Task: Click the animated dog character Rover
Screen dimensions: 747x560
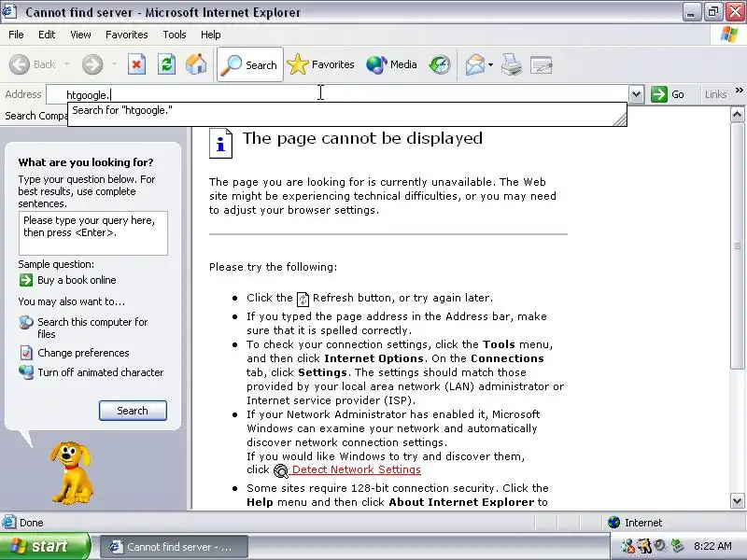Action: pos(71,472)
